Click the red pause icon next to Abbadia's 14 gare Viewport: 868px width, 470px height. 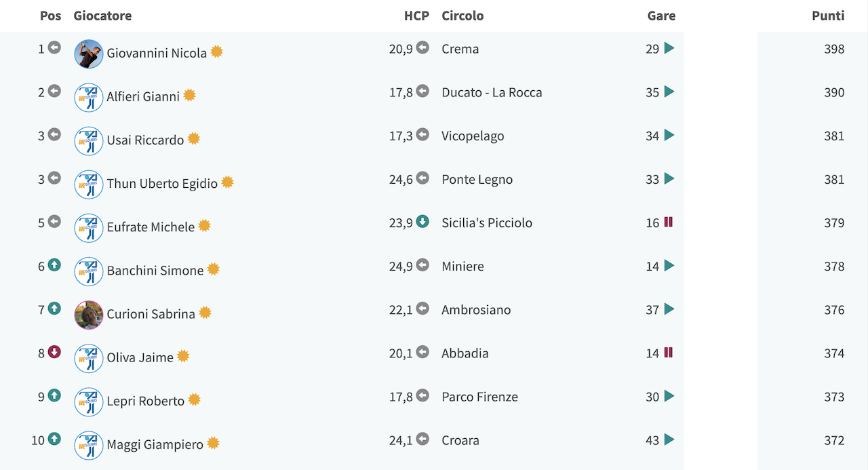[669, 352]
